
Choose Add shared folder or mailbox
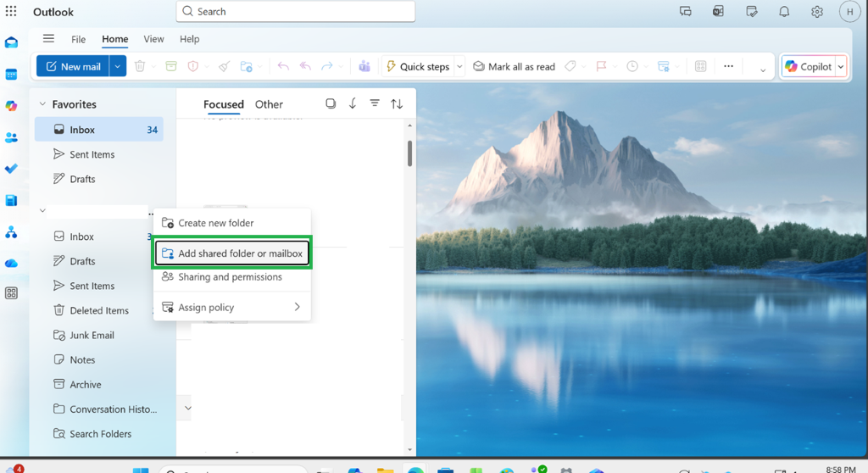coord(232,253)
